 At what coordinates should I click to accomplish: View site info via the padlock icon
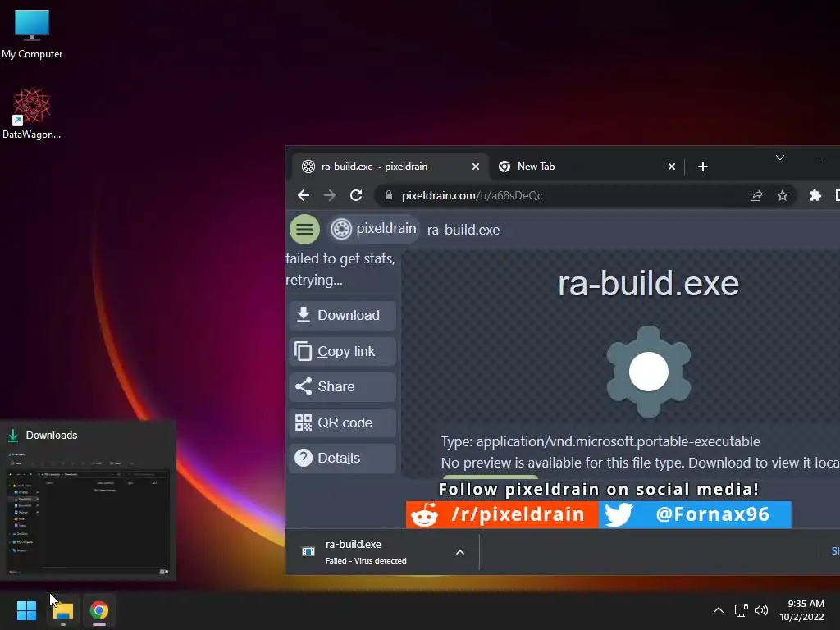(x=388, y=195)
